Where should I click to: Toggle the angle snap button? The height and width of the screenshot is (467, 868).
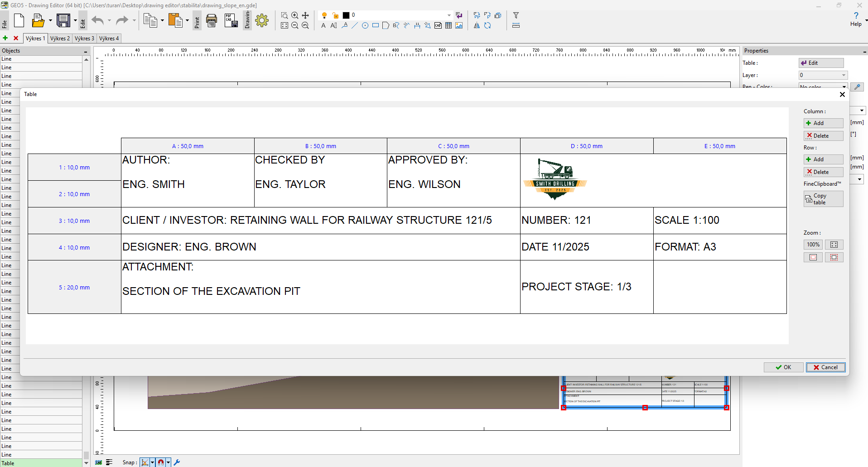click(145, 462)
